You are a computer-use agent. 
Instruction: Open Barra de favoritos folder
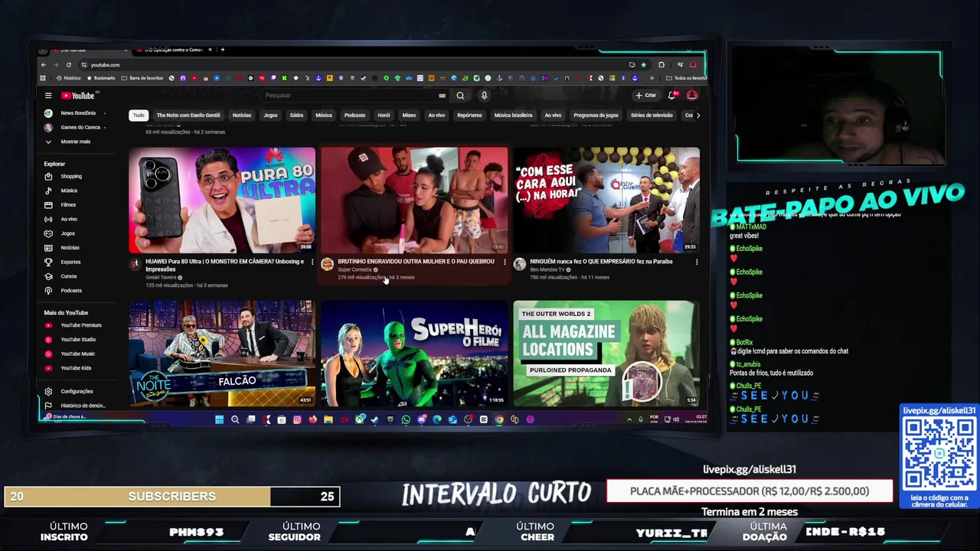pyautogui.click(x=142, y=78)
